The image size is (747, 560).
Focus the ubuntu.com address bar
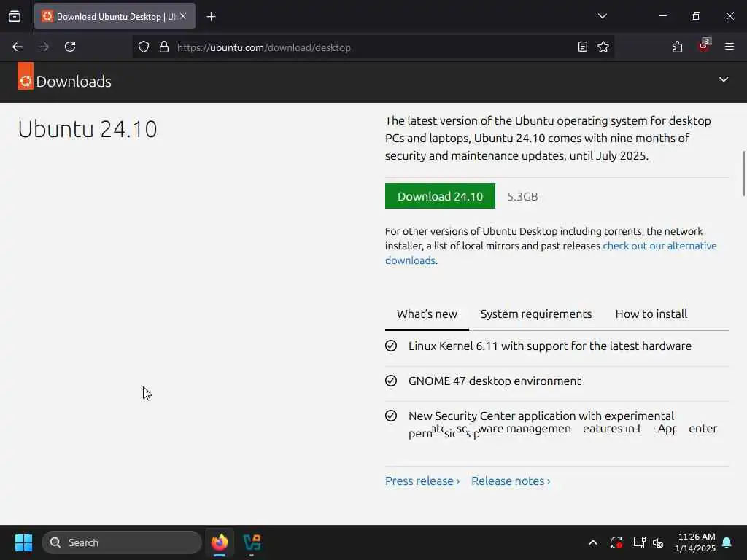(x=371, y=47)
